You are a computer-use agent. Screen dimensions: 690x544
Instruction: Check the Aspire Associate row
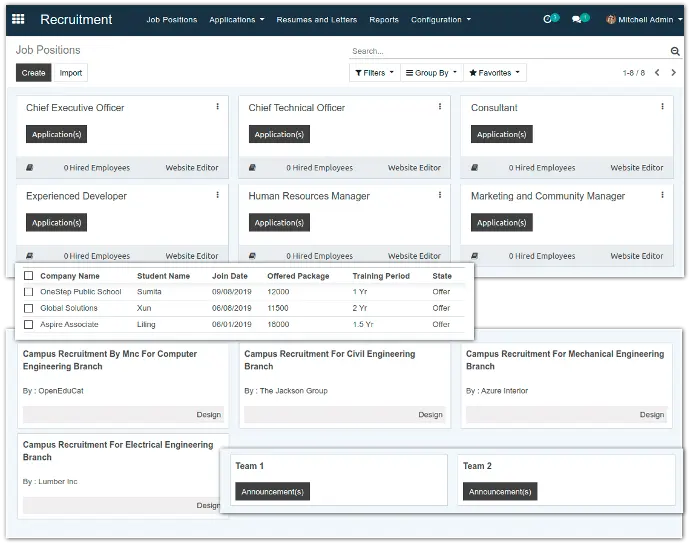coord(29,324)
